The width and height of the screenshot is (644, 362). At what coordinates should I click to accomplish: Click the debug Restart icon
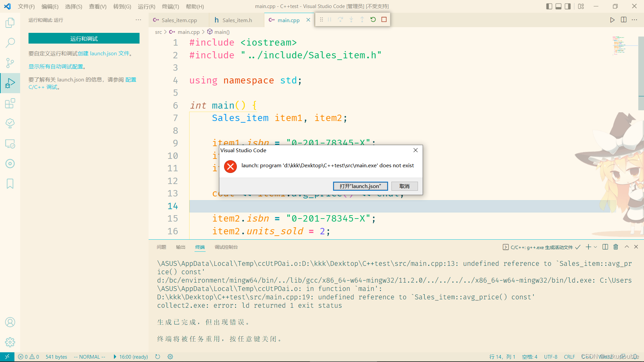373,20
